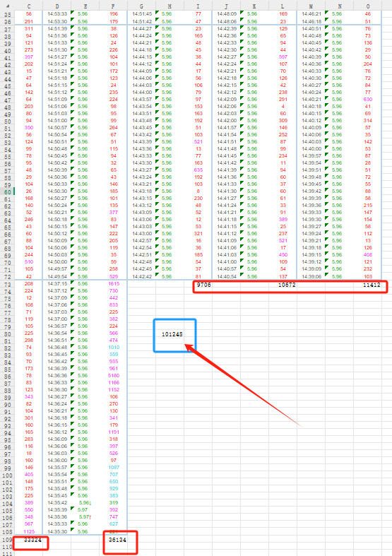Select column L header

283,6
